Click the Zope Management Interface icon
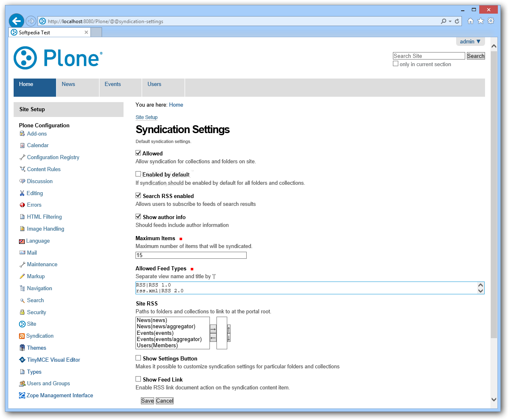This screenshot has width=509, height=420. (22, 396)
